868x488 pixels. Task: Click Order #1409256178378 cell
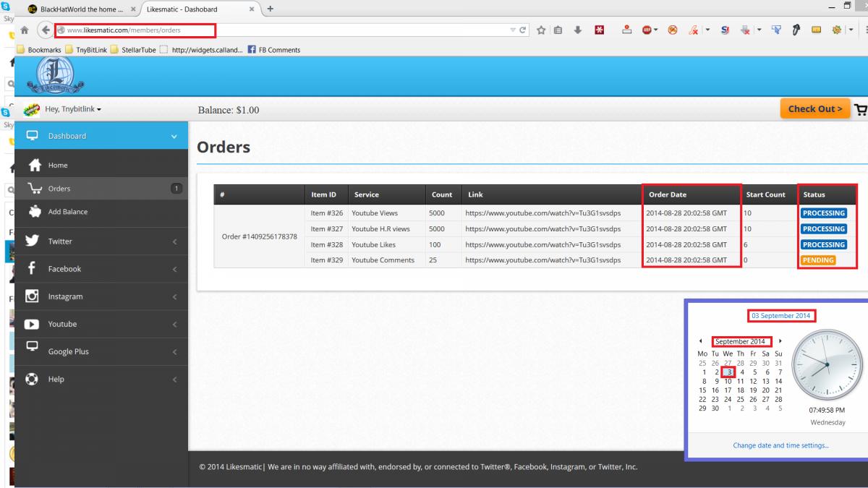259,236
